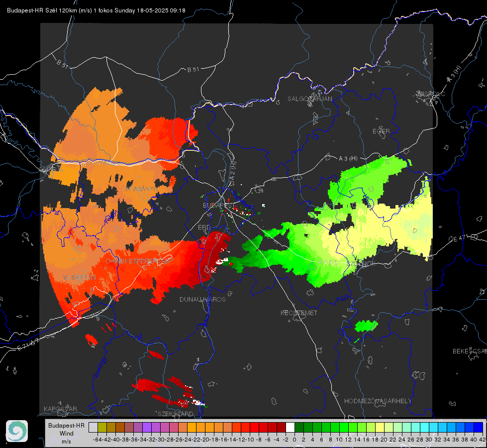
Task: Click the 'Somogy' county label
Action: pos(99,367)
